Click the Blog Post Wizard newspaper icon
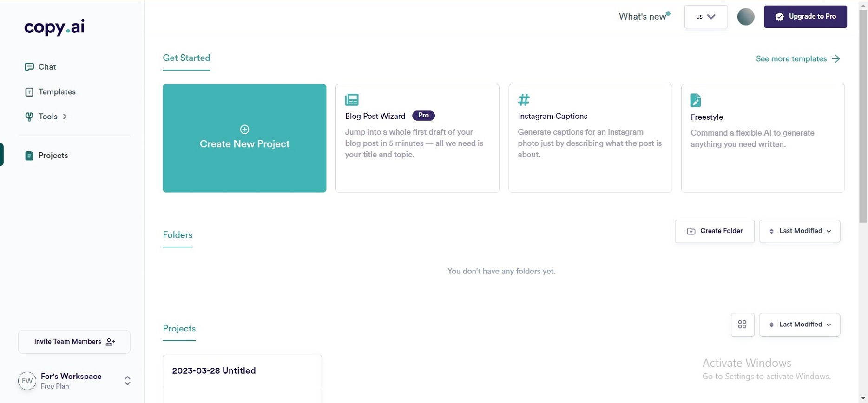The height and width of the screenshot is (403, 868). (352, 100)
